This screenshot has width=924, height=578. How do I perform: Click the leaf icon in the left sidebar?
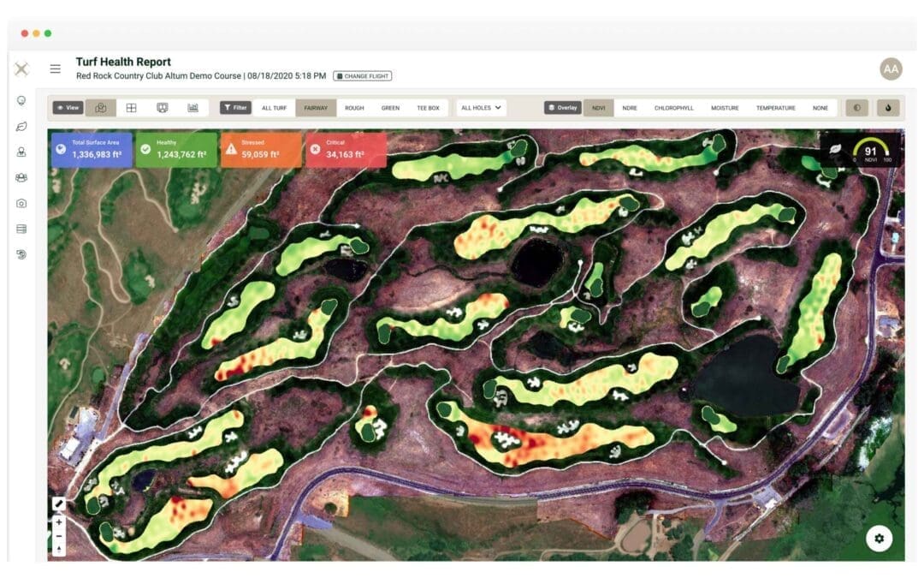(x=22, y=128)
